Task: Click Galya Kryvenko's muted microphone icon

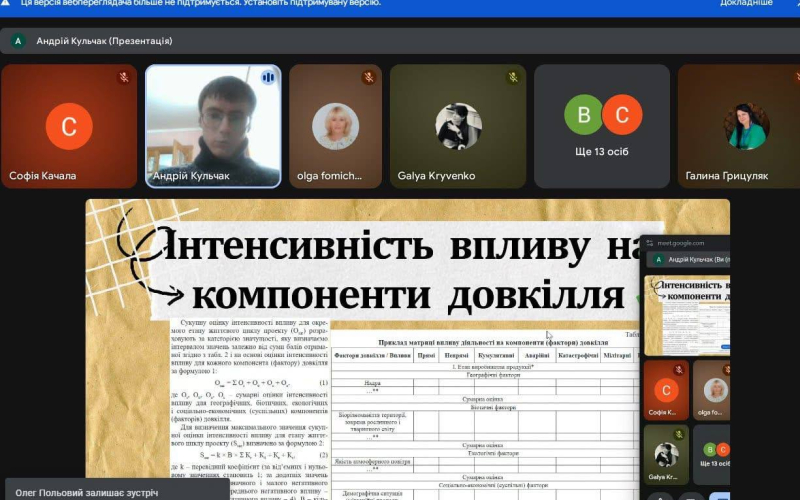Action: click(x=513, y=78)
